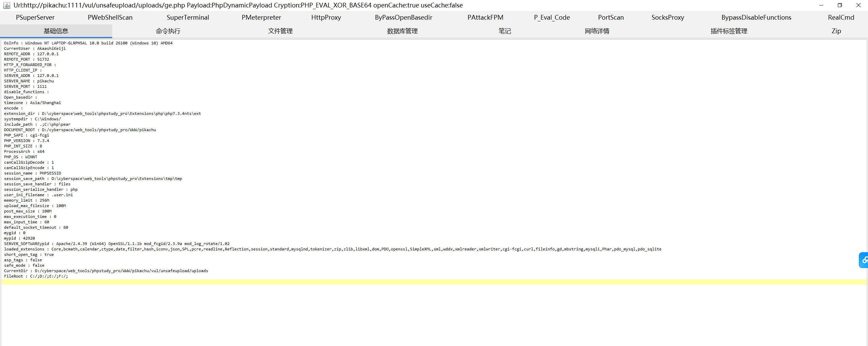This screenshot has height=346, width=868.
Task: Click the session_name : PHPSESSID line
Action: click(x=33, y=173)
